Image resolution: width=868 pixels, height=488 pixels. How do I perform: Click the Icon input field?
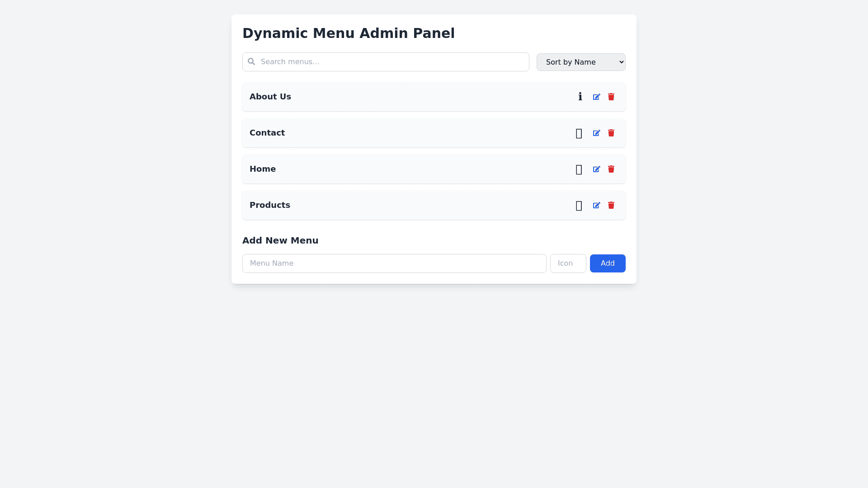(x=568, y=263)
